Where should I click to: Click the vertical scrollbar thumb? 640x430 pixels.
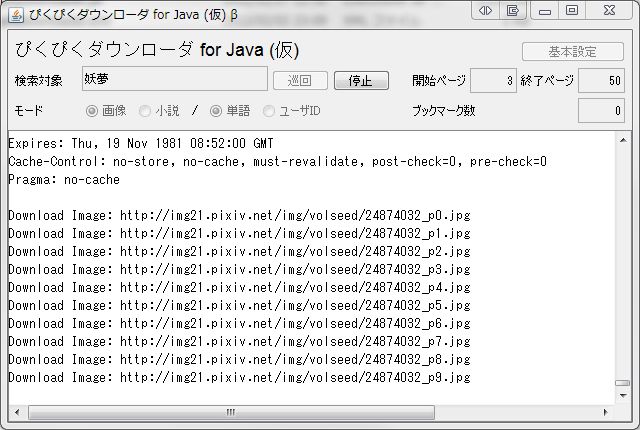coord(623,383)
